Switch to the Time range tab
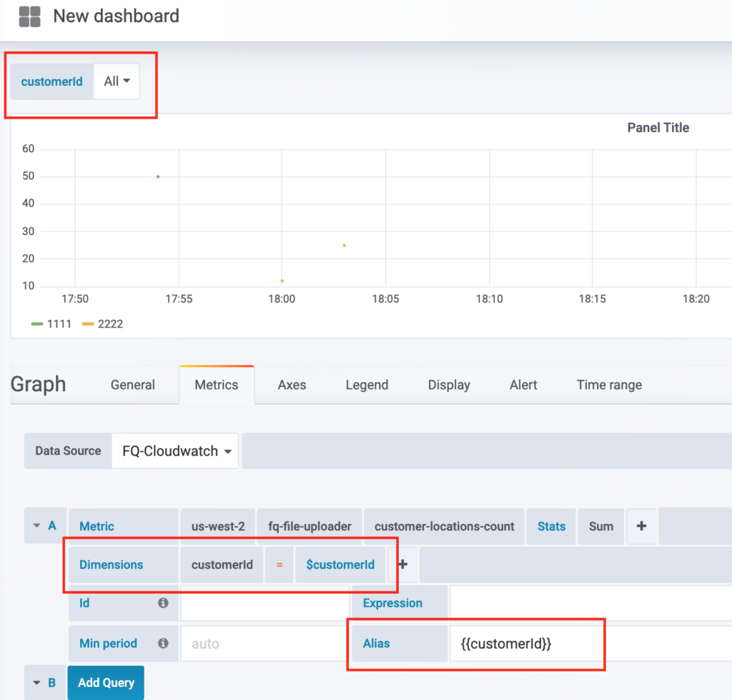This screenshot has height=700, width=732. point(609,385)
